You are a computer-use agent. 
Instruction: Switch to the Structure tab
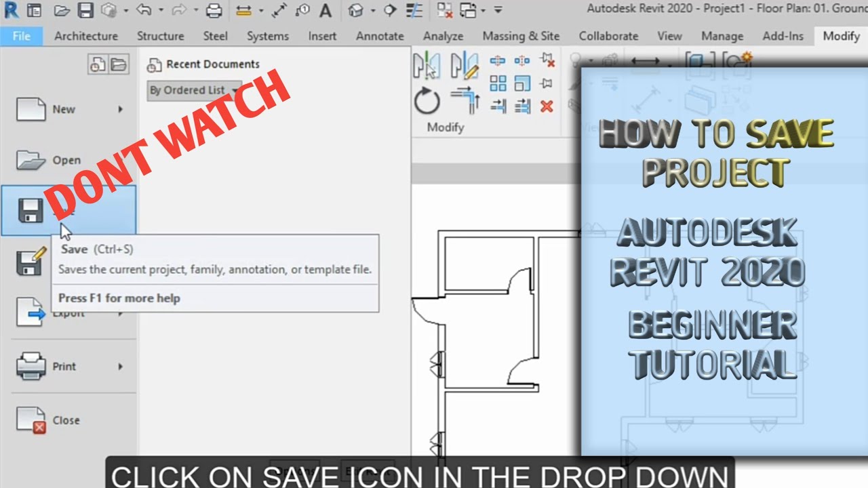[x=161, y=36]
